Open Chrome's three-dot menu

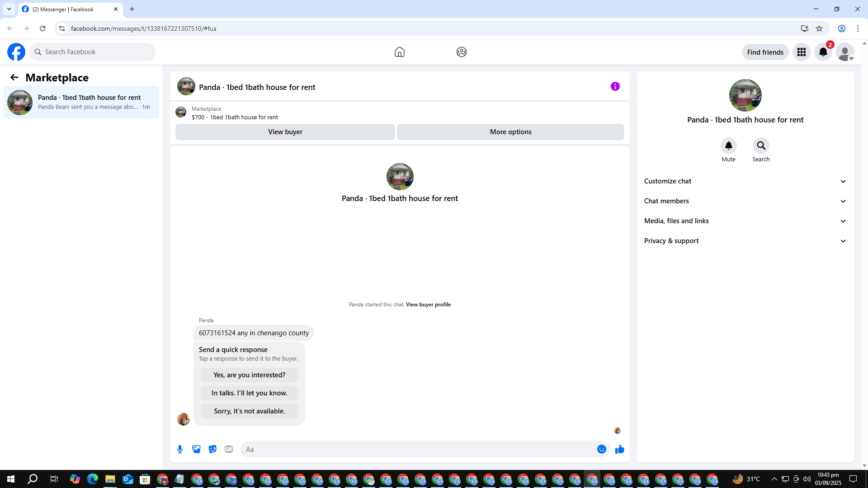click(858, 28)
